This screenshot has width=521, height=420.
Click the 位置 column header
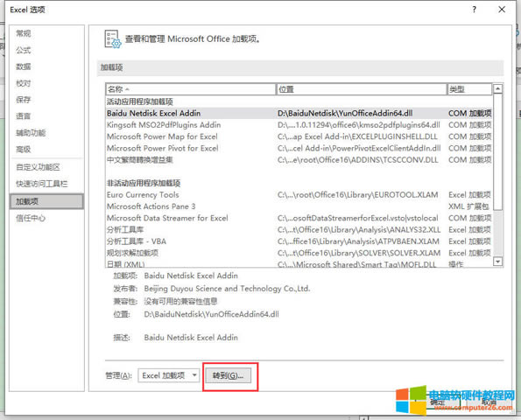click(x=362, y=89)
